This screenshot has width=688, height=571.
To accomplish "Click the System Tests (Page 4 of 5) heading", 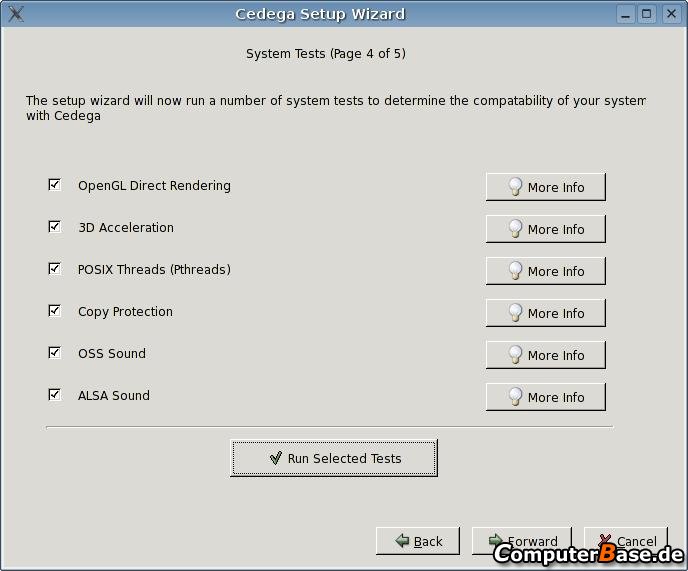I will (x=326, y=54).
